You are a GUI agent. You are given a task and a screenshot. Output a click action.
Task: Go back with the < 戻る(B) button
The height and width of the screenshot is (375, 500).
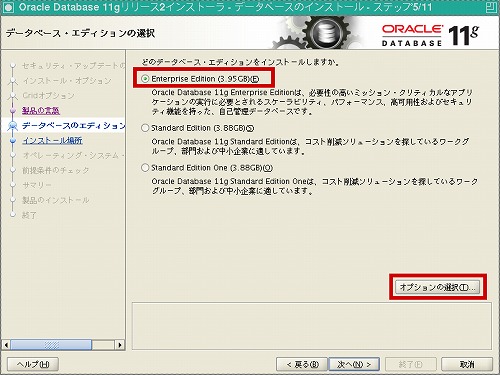[x=302, y=364]
